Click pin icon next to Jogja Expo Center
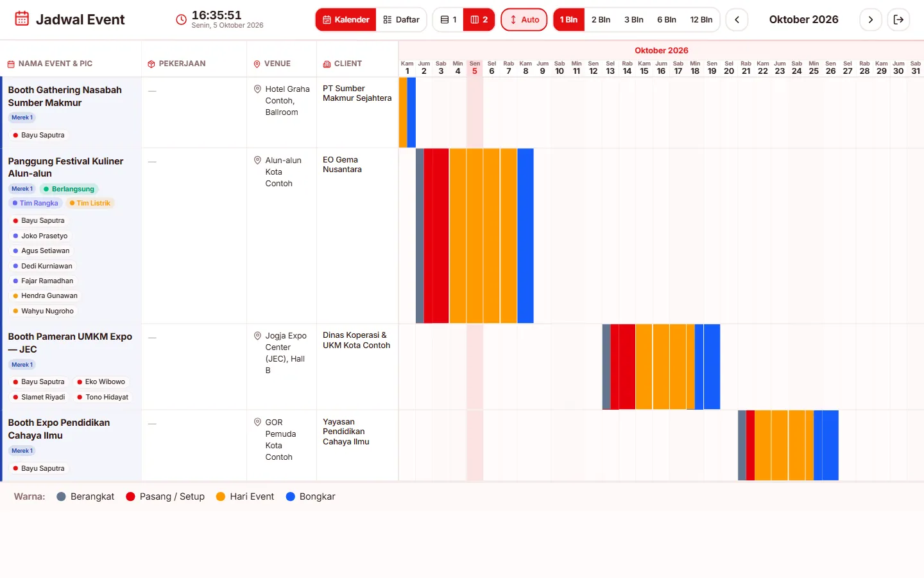 257,336
